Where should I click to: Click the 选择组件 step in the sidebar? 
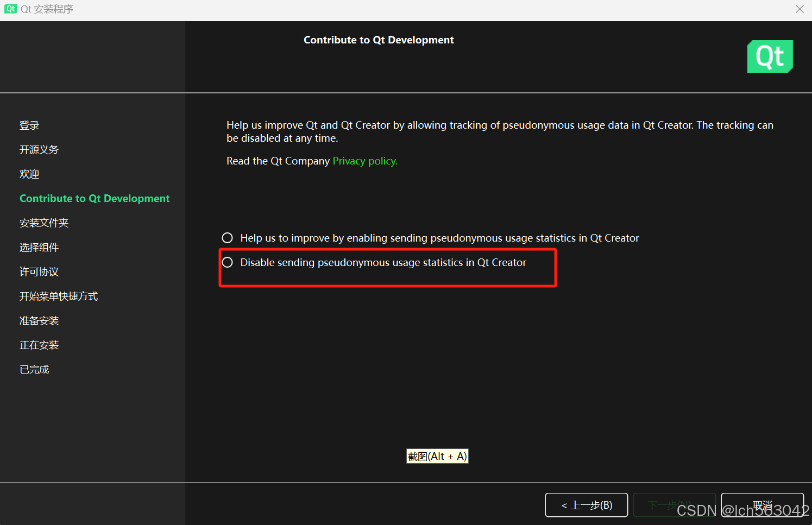39,248
